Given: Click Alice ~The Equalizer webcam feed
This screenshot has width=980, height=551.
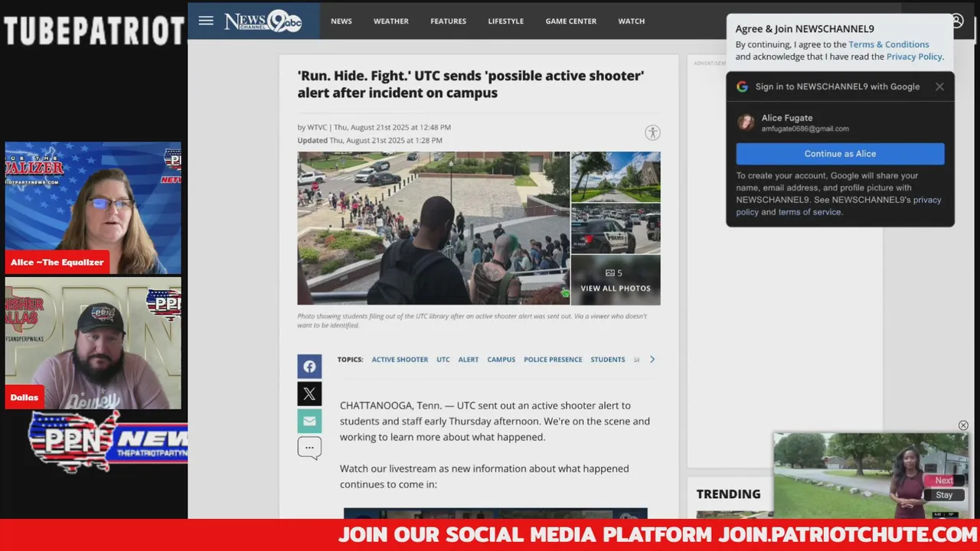Looking at the screenshot, I should point(93,208).
